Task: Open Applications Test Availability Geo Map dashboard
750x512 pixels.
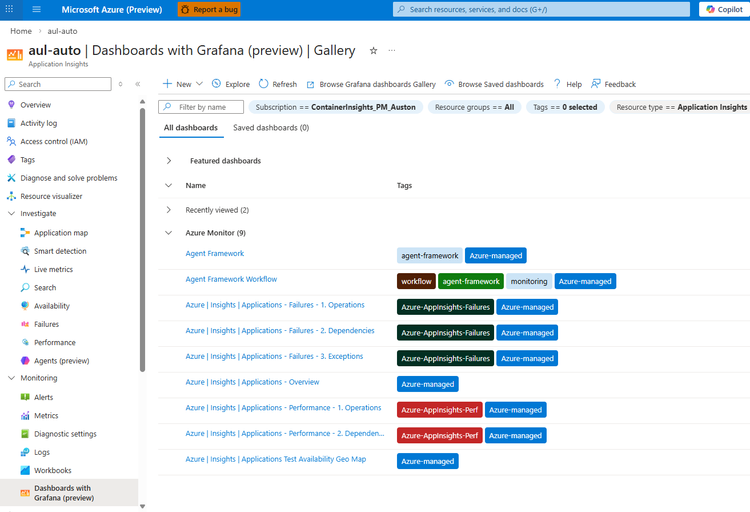Action: click(x=276, y=459)
